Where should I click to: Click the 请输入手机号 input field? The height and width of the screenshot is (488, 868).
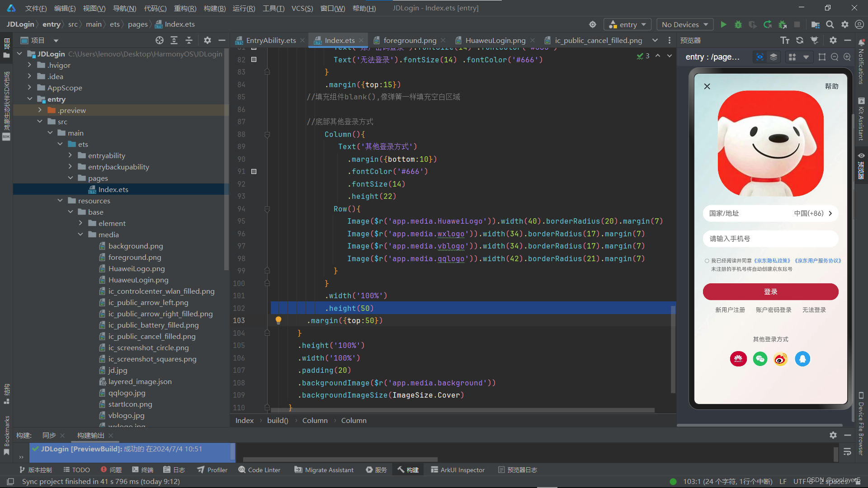coord(770,239)
